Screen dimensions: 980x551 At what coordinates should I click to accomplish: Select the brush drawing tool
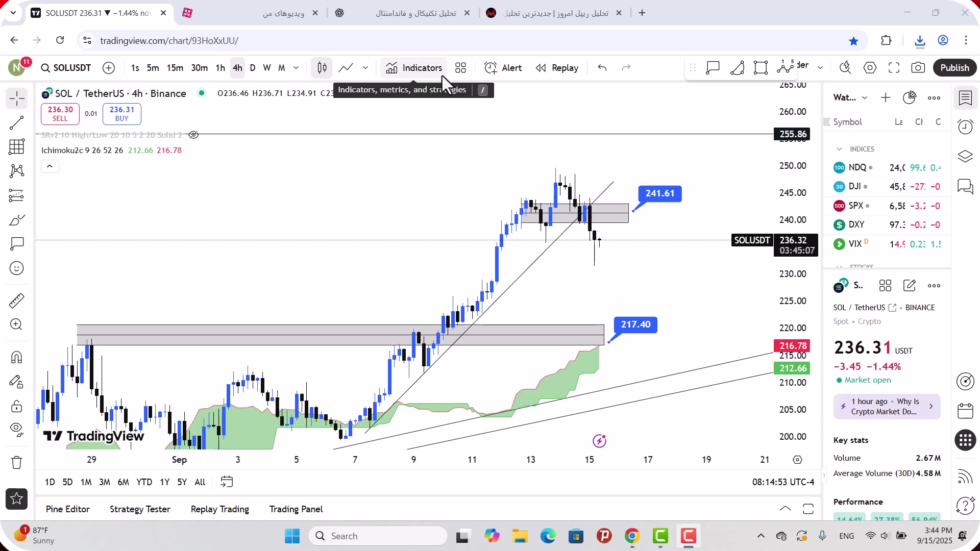coord(16,220)
